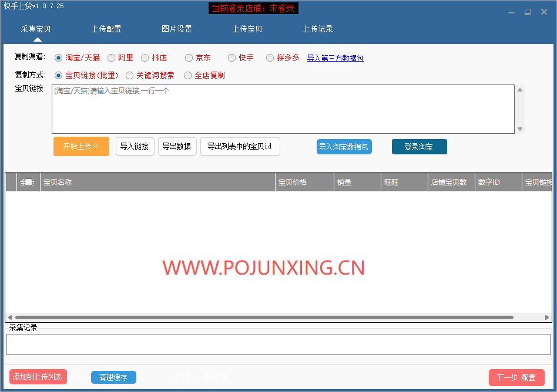This screenshot has width=557, height=392.
Task: Select the 淘宝/天猫 copy channel
Action: [x=59, y=58]
